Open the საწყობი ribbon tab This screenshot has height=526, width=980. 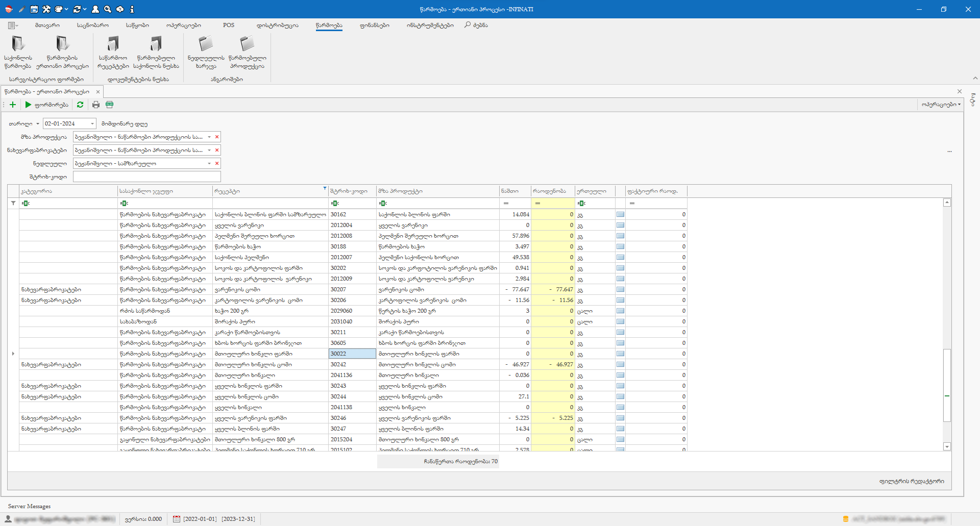[137, 25]
